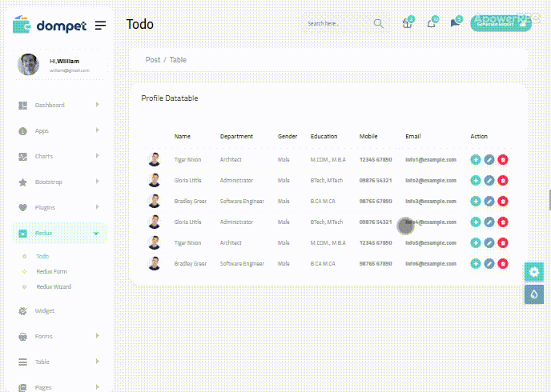Click the add icon for info2@example.com row
This screenshot has width=551, height=392.
[476, 180]
